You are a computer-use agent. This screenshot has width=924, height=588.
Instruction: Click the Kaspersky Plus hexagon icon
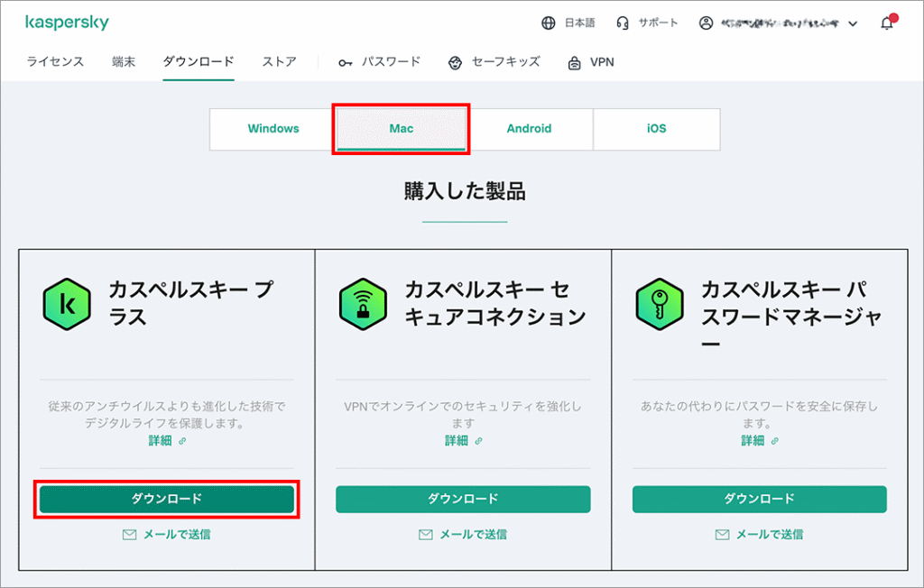coord(67,304)
